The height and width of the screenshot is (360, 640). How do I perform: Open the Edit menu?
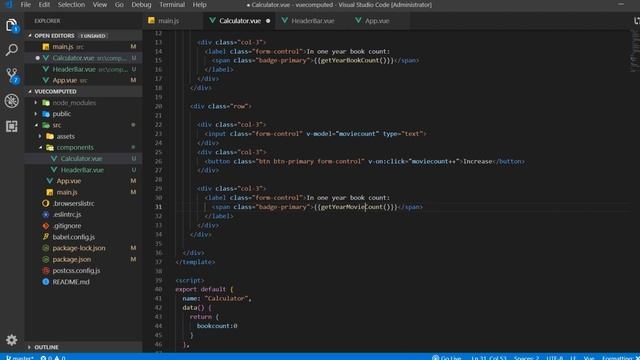point(44,4)
